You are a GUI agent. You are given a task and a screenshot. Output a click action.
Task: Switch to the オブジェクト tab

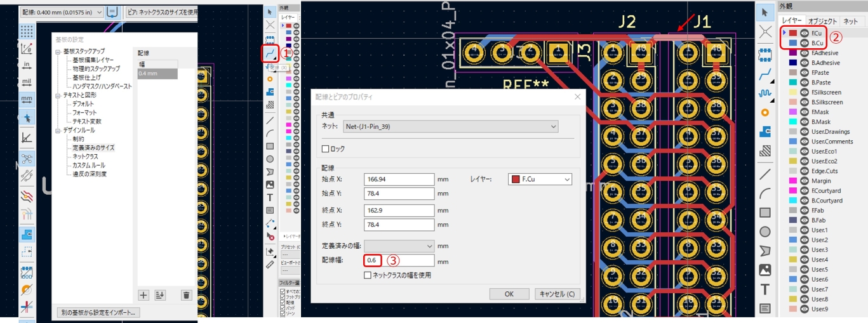click(823, 21)
